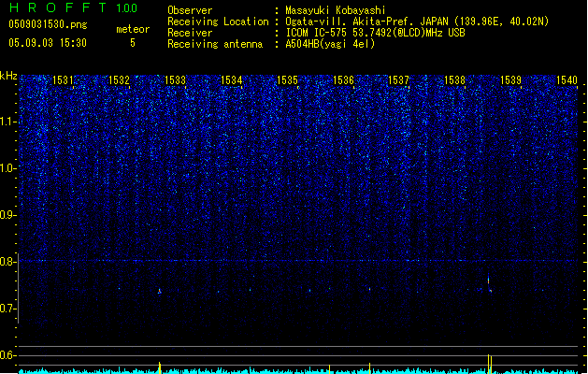
Task: Click the 1538 time marker
Action: [454, 80]
